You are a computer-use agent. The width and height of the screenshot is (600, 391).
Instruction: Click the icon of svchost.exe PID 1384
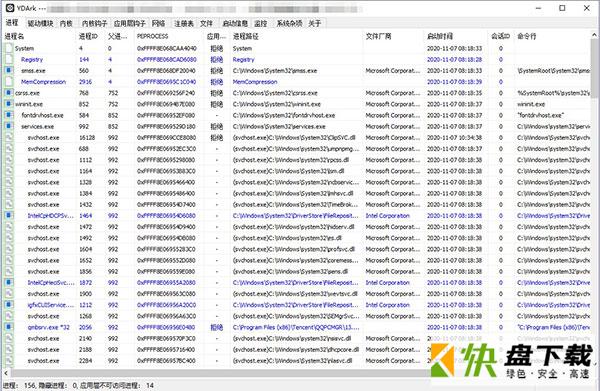pos(9,193)
